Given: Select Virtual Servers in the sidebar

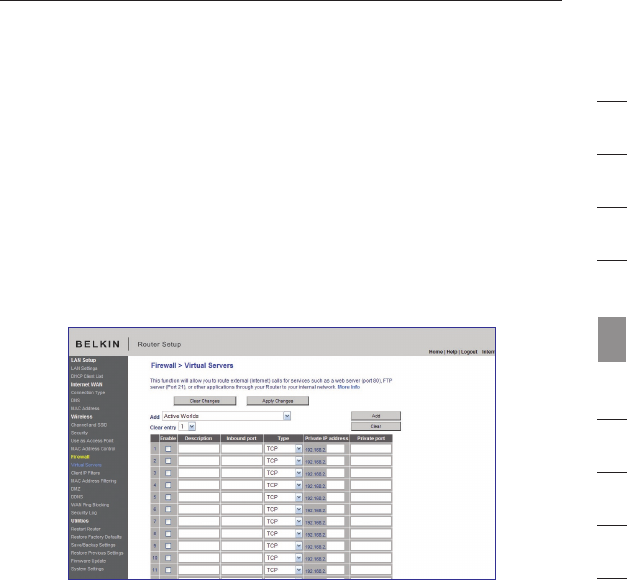Looking at the screenshot, I should (x=86, y=465).
